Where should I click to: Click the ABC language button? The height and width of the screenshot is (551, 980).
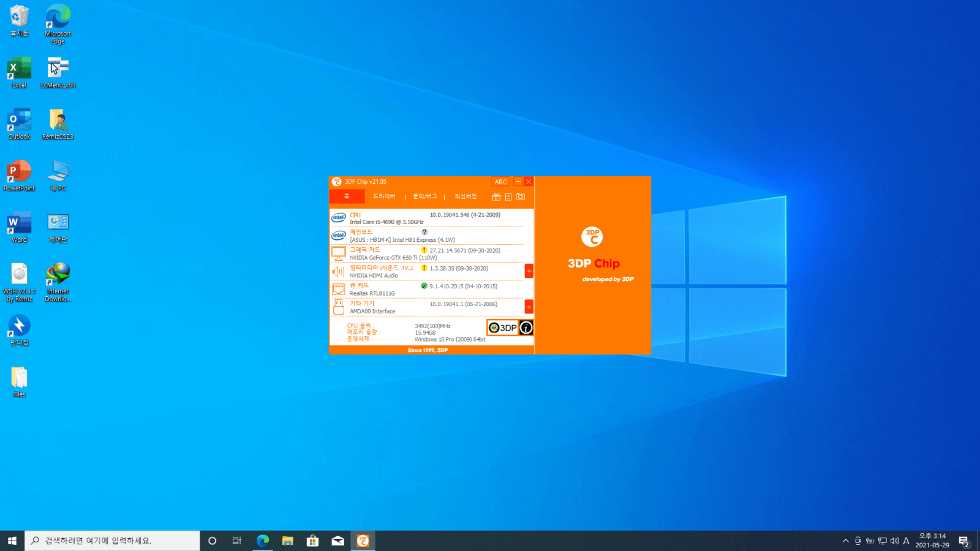point(501,182)
